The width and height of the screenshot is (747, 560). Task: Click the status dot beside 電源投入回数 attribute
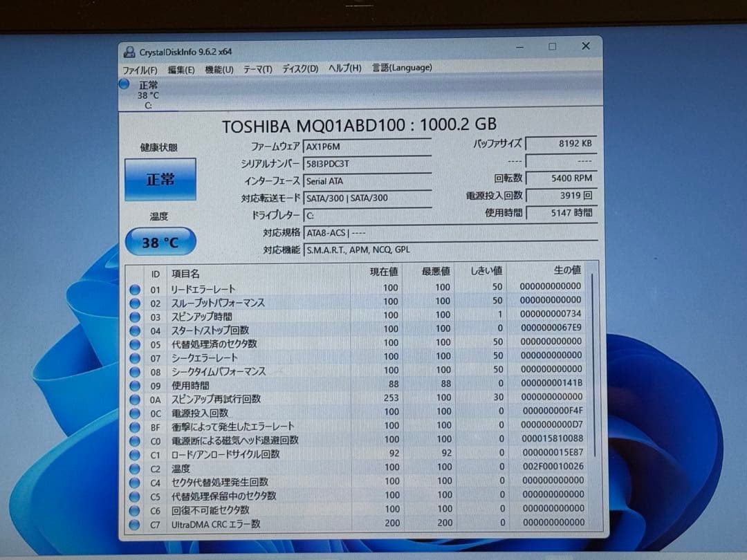pyautogui.click(x=134, y=412)
